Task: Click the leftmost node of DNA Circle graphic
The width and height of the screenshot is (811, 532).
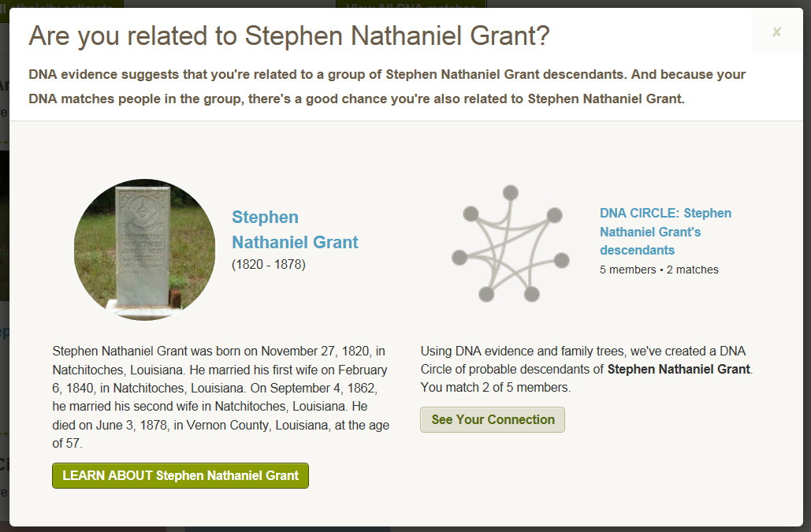Action: pyautogui.click(x=459, y=257)
